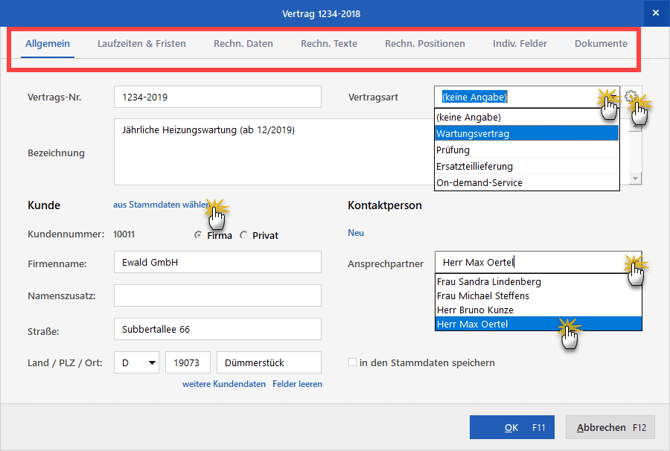This screenshot has width=670, height=451.
Task: Click the Bezeichnung scrollbar down arrow
Action: click(635, 179)
